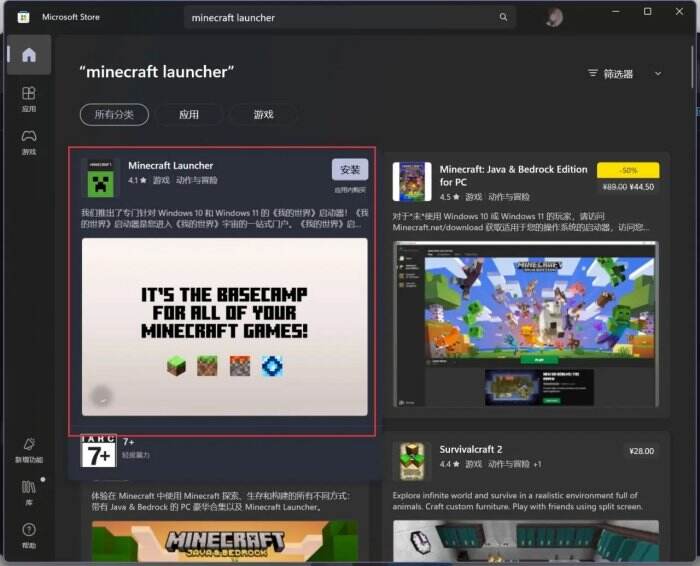Click the Minecraft Java & Bedrock box art icon

tap(412, 182)
